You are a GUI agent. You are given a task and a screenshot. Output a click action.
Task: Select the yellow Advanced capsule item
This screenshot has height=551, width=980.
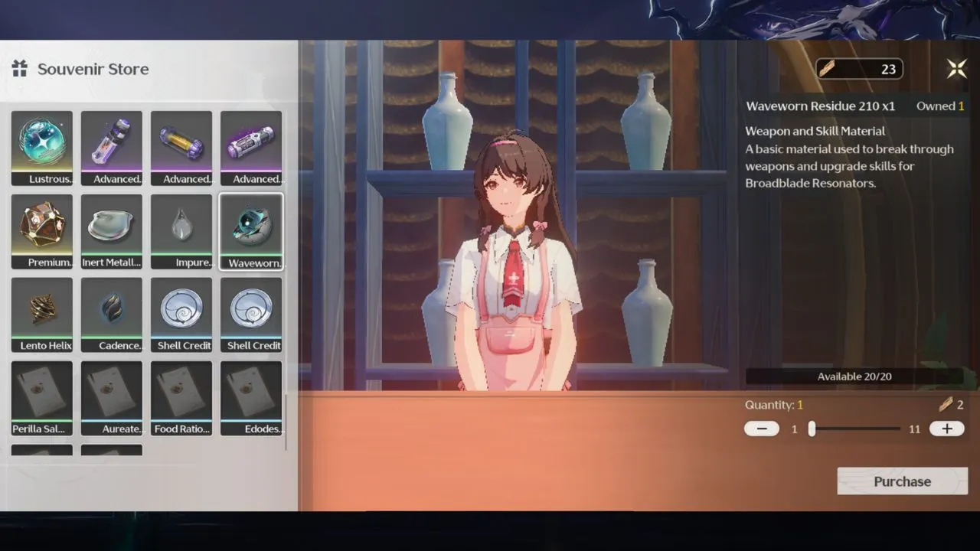(x=181, y=148)
